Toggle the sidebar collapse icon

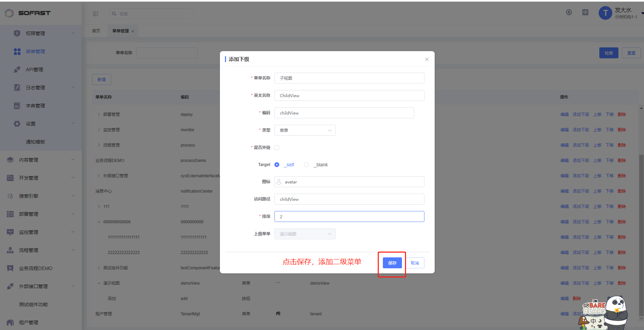95,14
